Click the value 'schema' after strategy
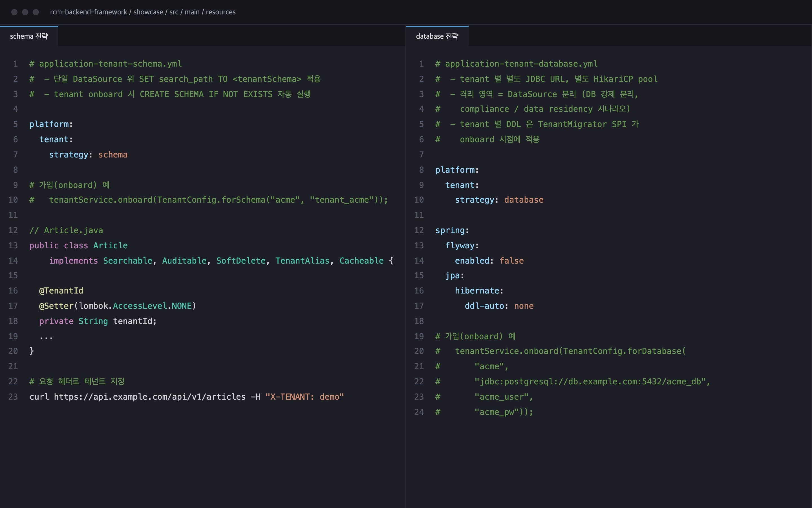 [113, 155]
